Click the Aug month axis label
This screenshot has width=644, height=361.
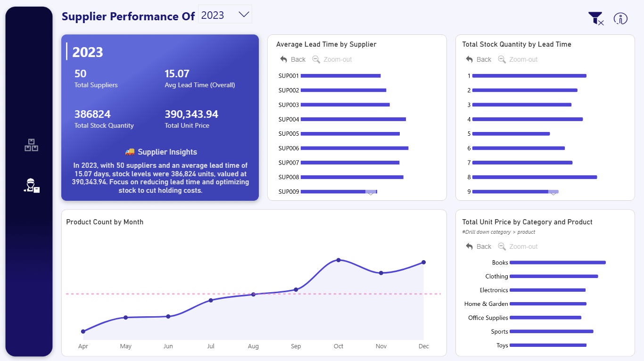click(253, 346)
